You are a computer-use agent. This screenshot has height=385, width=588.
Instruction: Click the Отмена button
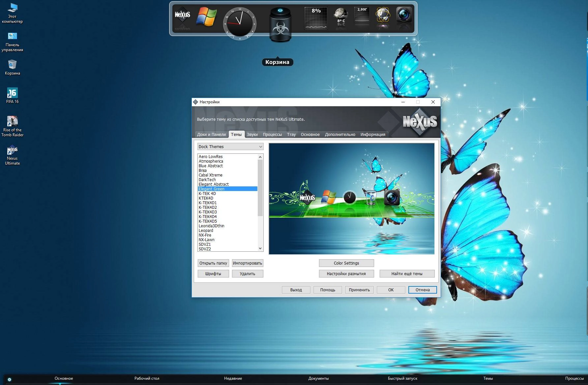pyautogui.click(x=423, y=290)
